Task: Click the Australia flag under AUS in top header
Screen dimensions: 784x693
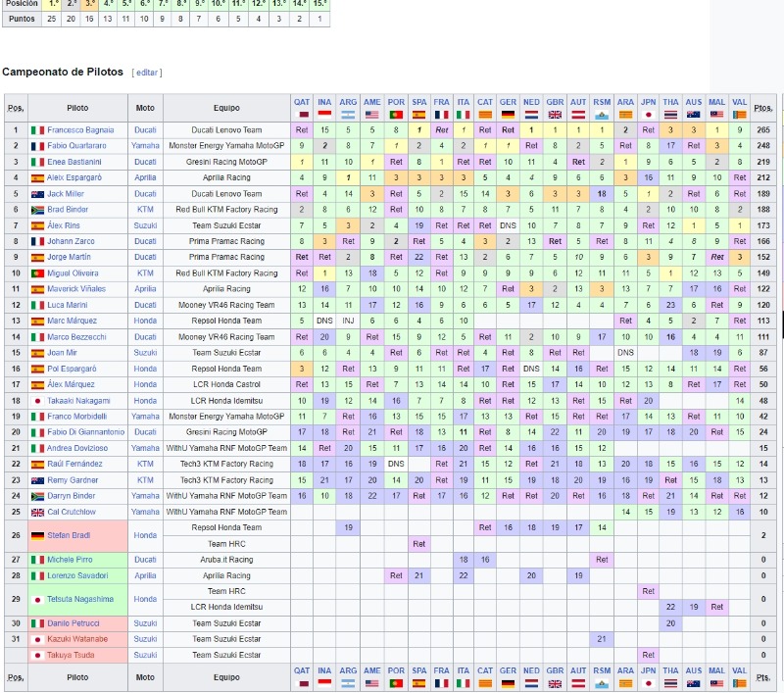Action: pyautogui.click(x=694, y=115)
